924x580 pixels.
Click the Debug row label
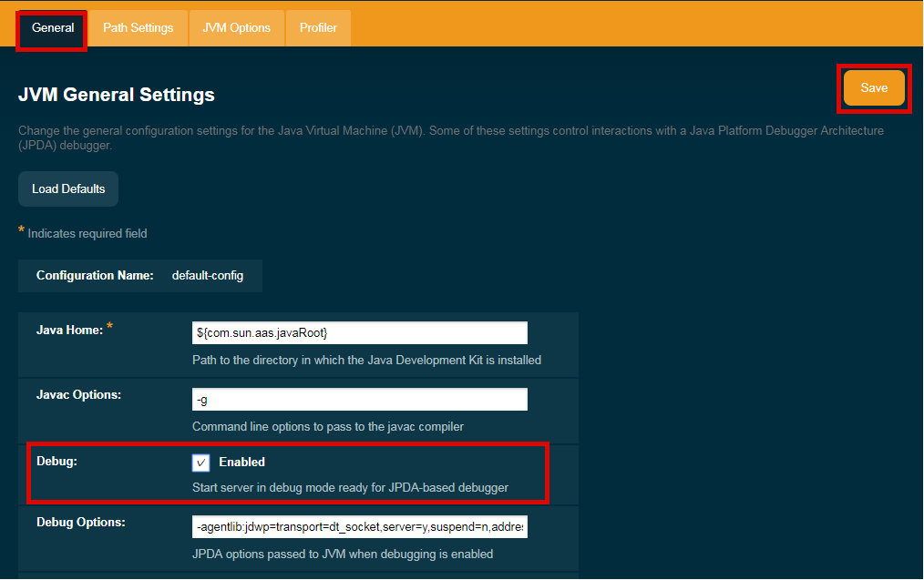tap(56, 462)
